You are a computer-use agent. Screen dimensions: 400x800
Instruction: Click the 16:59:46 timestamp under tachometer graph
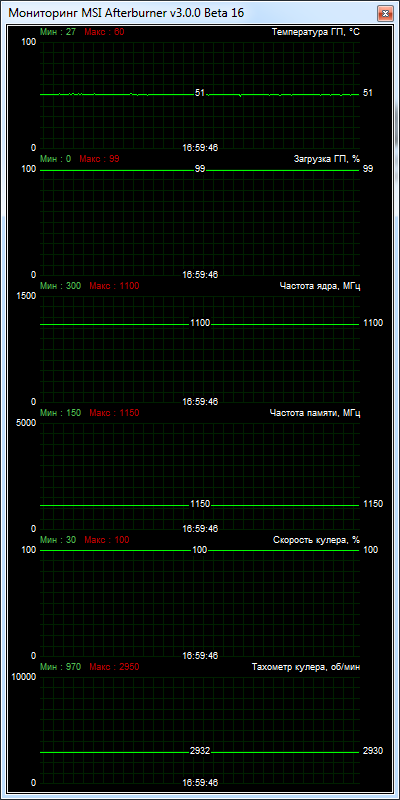[200, 783]
